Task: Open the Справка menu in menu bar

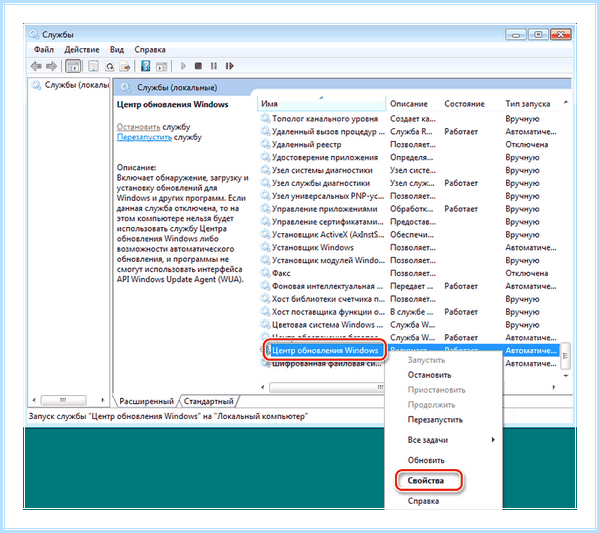Action: pos(150,50)
